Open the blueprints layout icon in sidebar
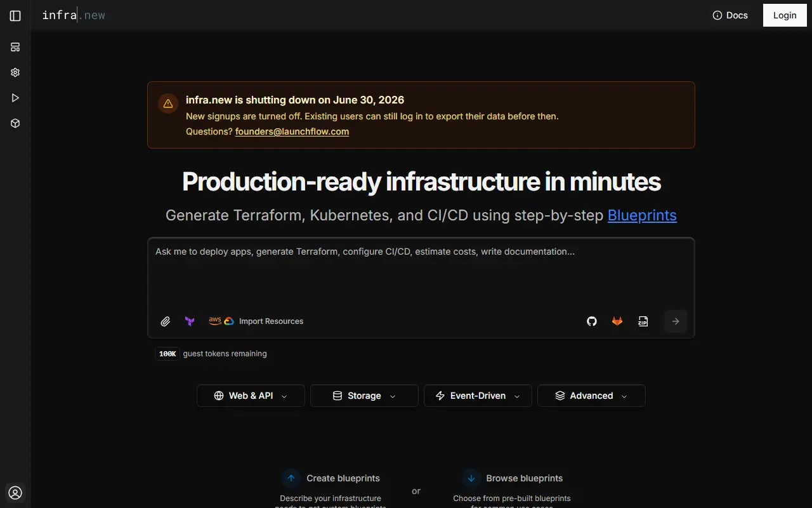The image size is (812, 508). click(15, 47)
